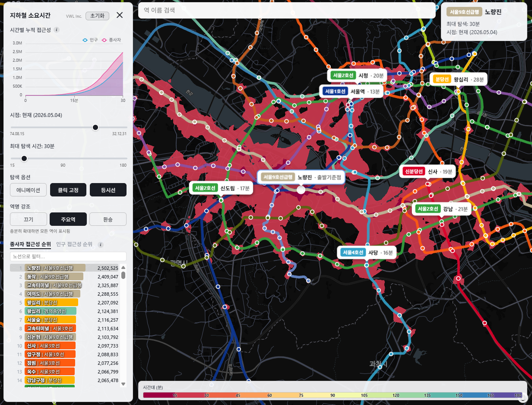Toggle 종사자 legend series in chart

[x=111, y=40]
